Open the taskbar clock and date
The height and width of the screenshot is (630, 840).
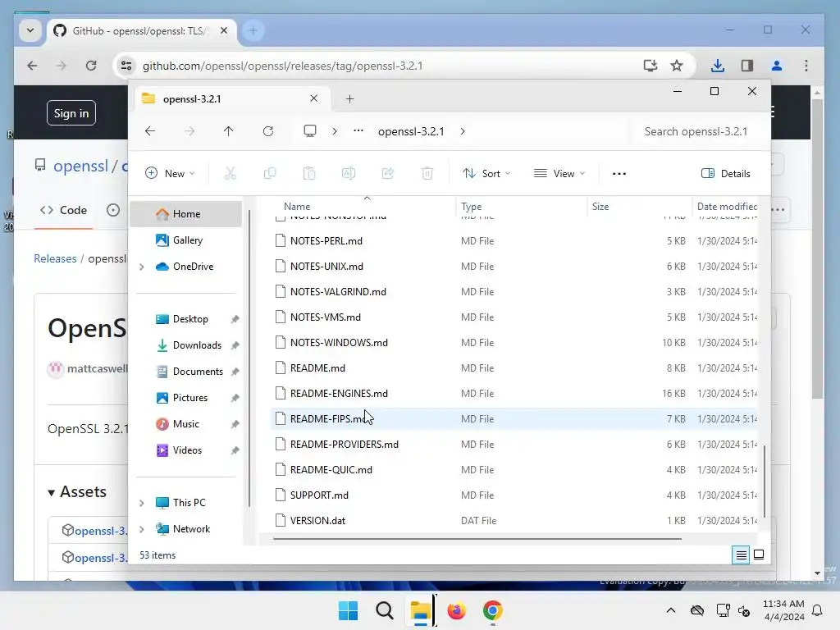pos(783,610)
